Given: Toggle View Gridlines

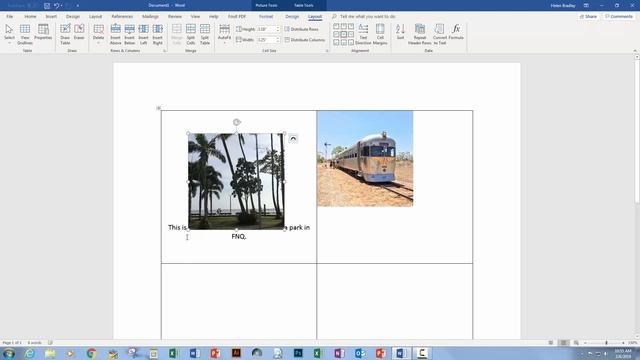Looking at the screenshot, I should [25, 34].
